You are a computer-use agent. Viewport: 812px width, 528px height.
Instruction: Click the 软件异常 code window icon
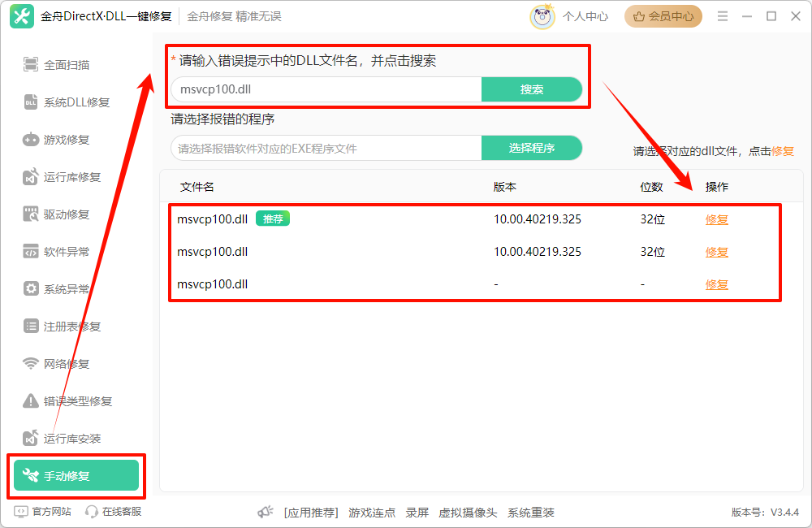[x=31, y=251]
